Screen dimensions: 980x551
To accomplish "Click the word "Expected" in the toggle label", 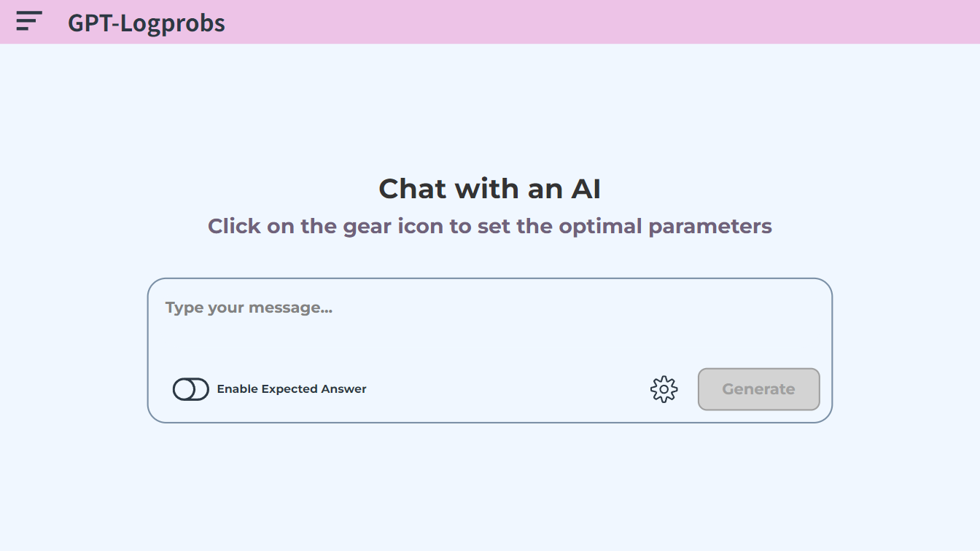I will pos(289,389).
